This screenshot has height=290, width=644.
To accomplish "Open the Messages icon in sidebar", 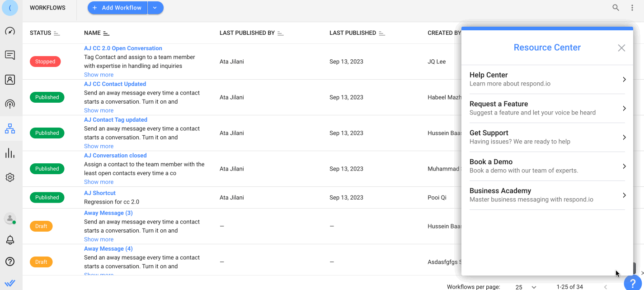I will [x=10, y=55].
